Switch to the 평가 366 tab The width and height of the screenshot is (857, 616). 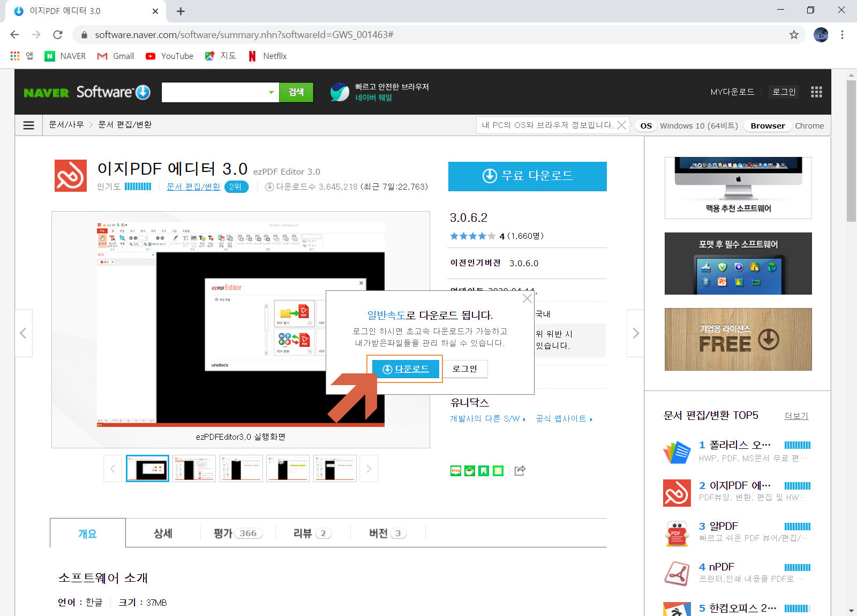click(x=238, y=533)
